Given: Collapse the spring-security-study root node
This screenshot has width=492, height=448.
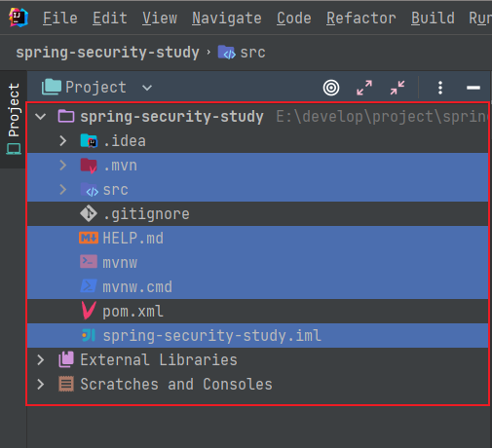Looking at the screenshot, I should coord(41,117).
